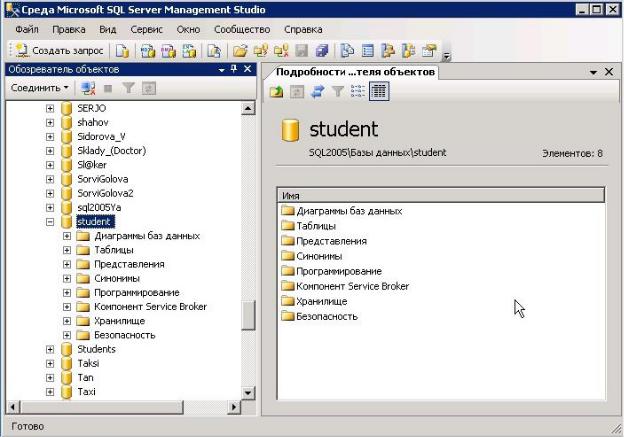Click the grayed icon right of Up folder
624x437 pixels.
point(297,92)
